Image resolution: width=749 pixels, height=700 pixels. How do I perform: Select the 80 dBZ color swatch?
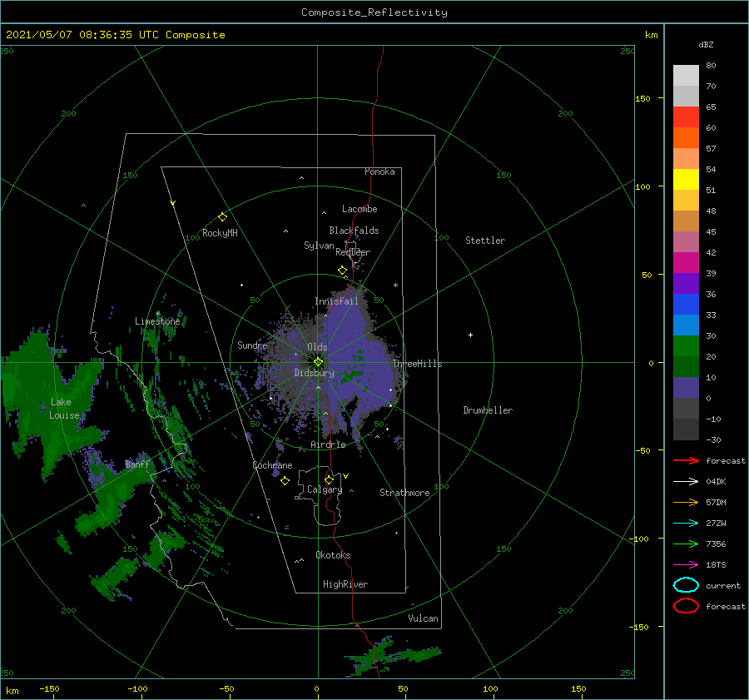[x=686, y=76]
